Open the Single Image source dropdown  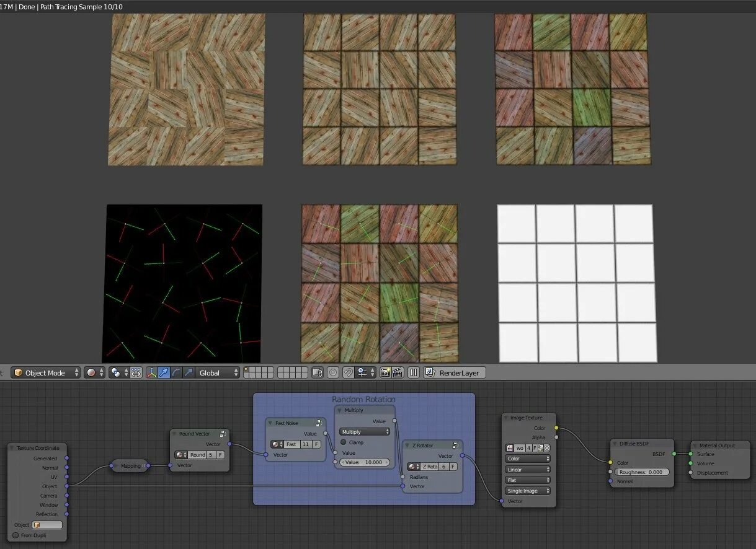(x=528, y=491)
